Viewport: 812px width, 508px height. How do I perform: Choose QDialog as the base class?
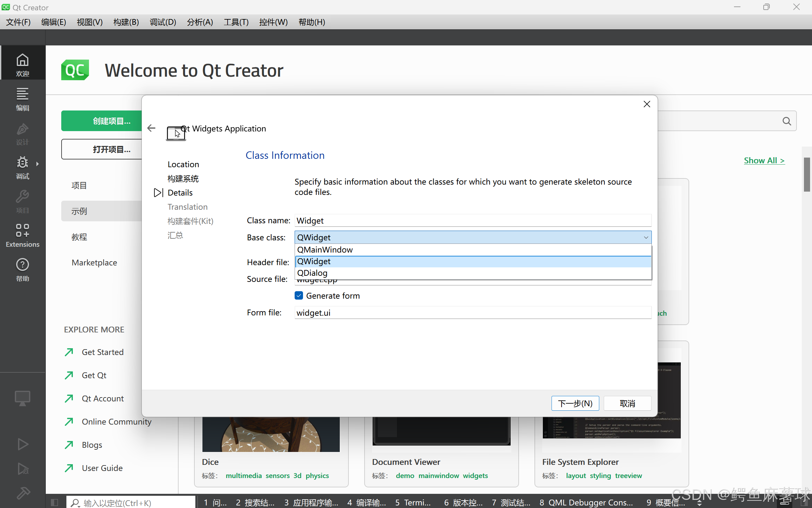[473, 273]
